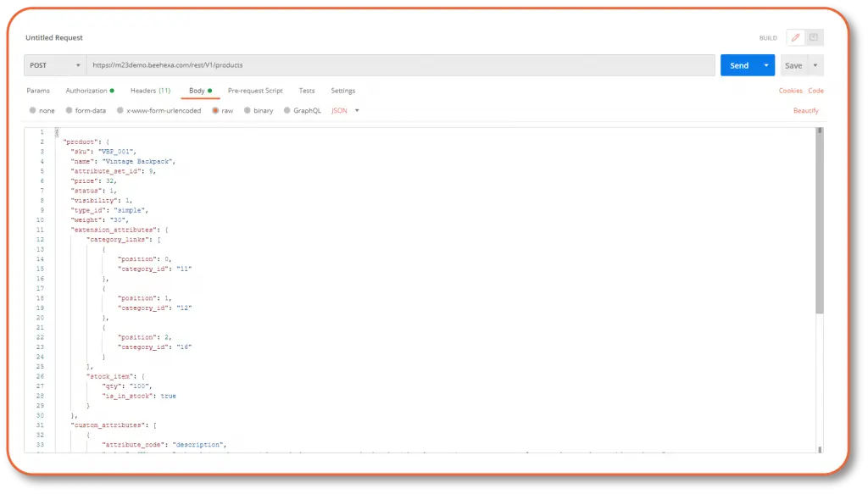Open the Cookies manager
Screen dimensions: 868x494
coord(790,91)
